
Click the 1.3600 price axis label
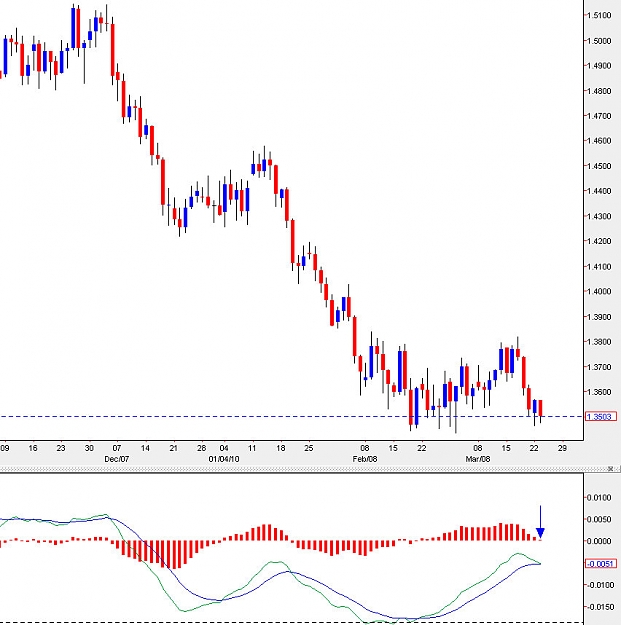click(599, 392)
